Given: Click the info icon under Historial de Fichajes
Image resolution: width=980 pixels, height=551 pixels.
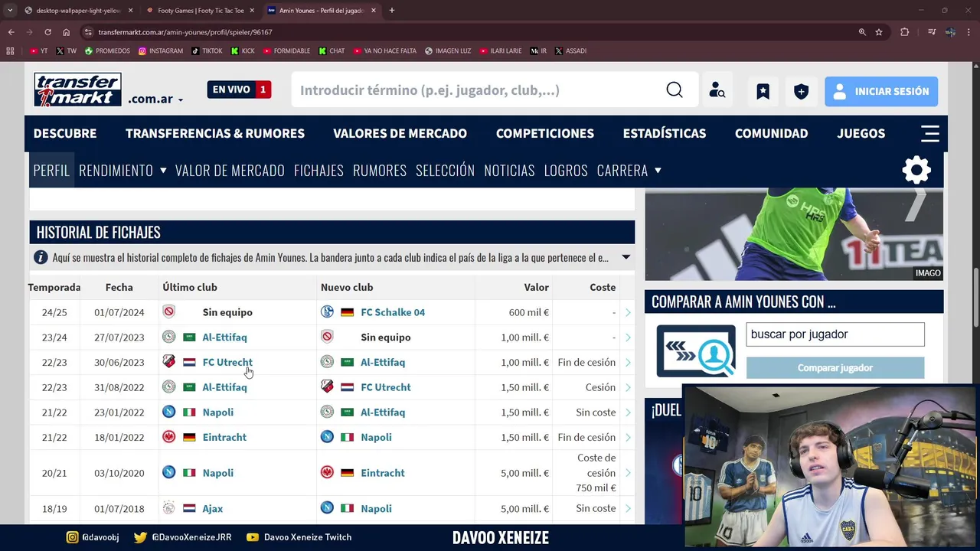Looking at the screenshot, I should (41, 258).
